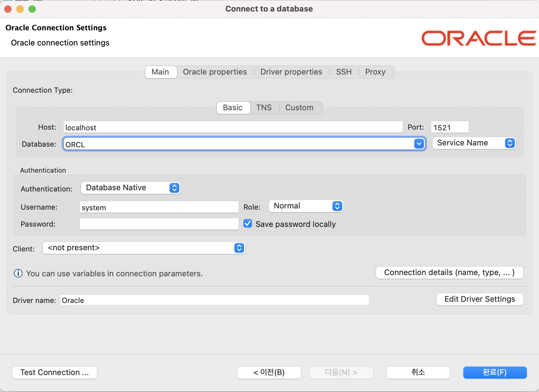Viewport: 539px width, 392px height.
Task: Open the Service Name selector
Action: pyautogui.click(x=474, y=143)
